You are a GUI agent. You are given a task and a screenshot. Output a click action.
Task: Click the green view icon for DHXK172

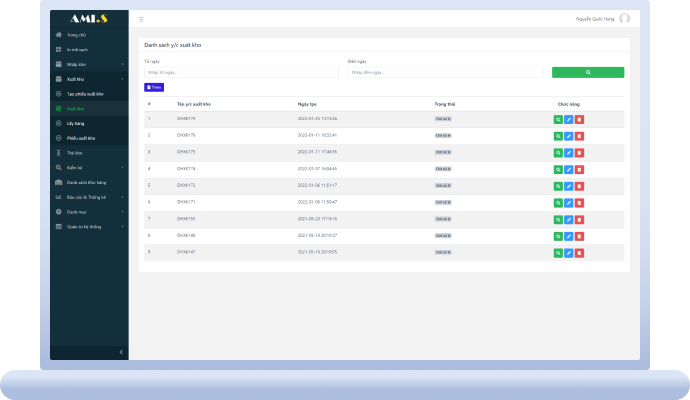pyautogui.click(x=558, y=186)
